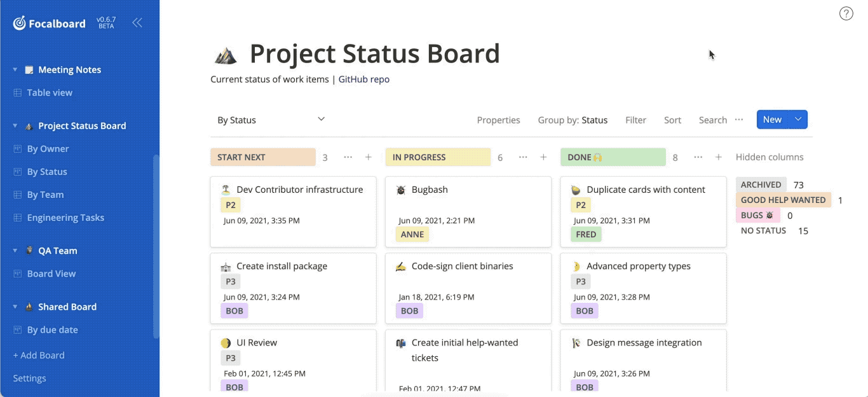Open the Sort menu
The image size is (868, 397).
672,120
